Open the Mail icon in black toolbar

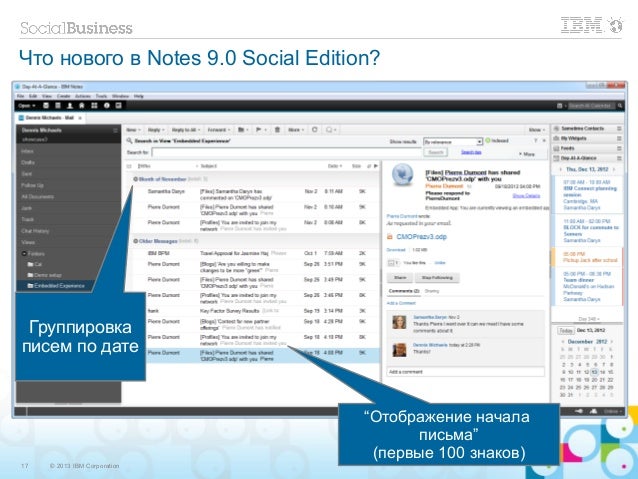(x=46, y=106)
